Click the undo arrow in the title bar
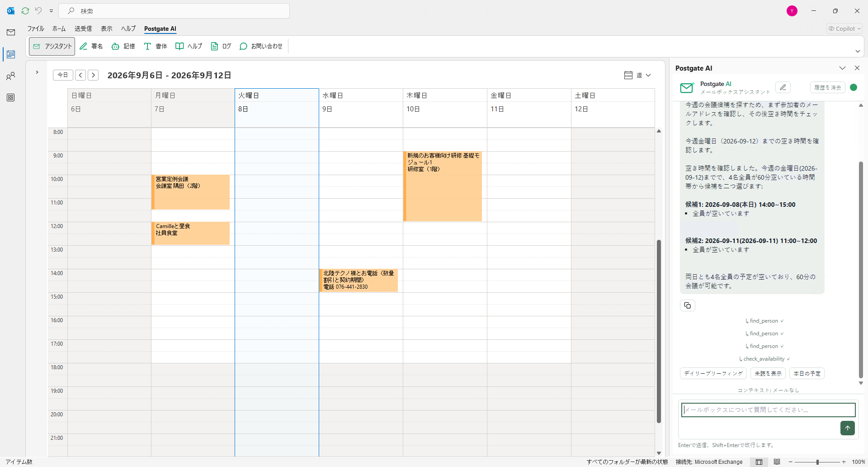Image resolution: width=868 pixels, height=467 pixels. (38, 11)
